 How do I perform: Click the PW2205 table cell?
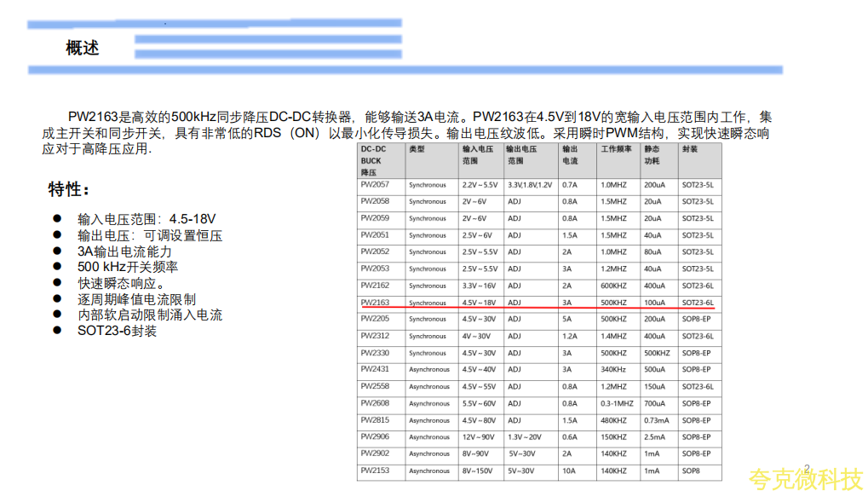pos(375,319)
